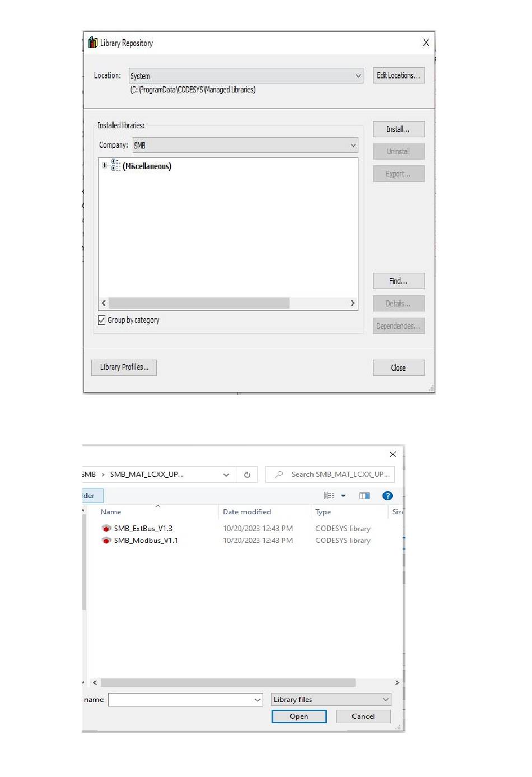The image size is (532, 777).
Task: Toggle Group by category checkbox
Action: 102,320
